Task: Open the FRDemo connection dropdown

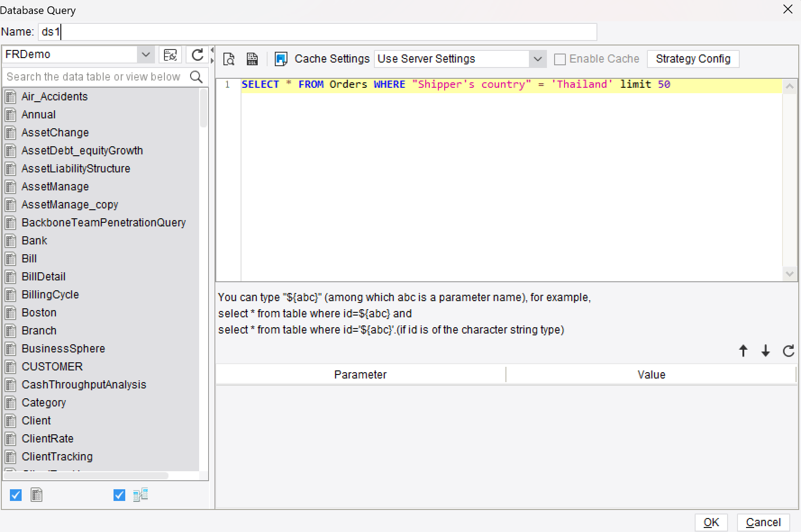Action: (x=145, y=54)
